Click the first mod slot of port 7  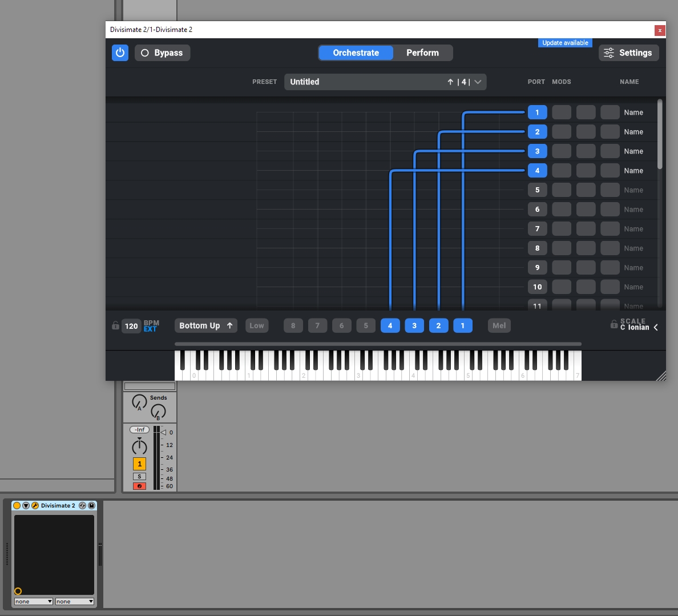(561, 229)
